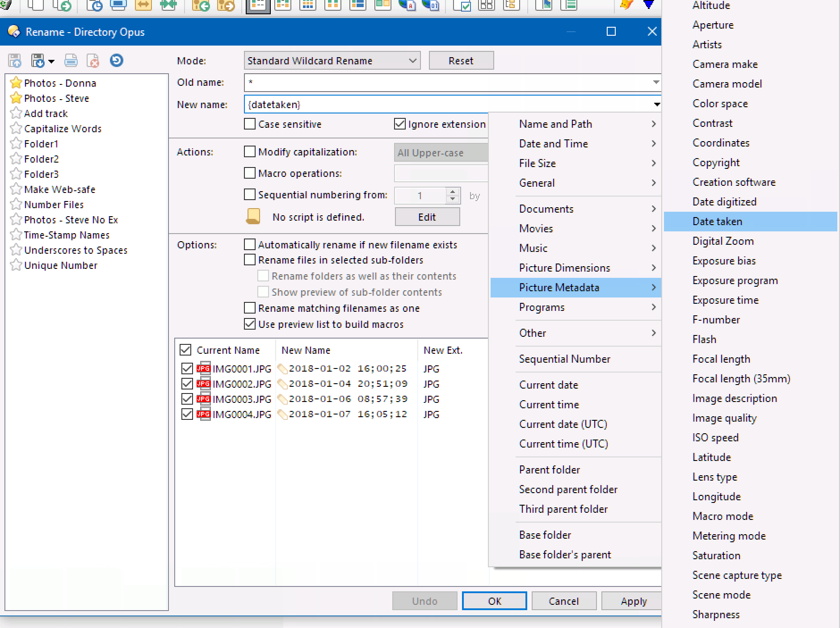Click the save preset floppy icon
The height and width of the screenshot is (628, 840).
pyautogui.click(x=15, y=60)
